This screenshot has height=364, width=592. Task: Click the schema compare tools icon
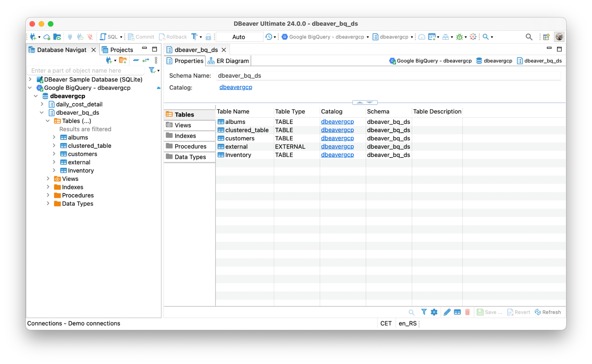click(445, 37)
